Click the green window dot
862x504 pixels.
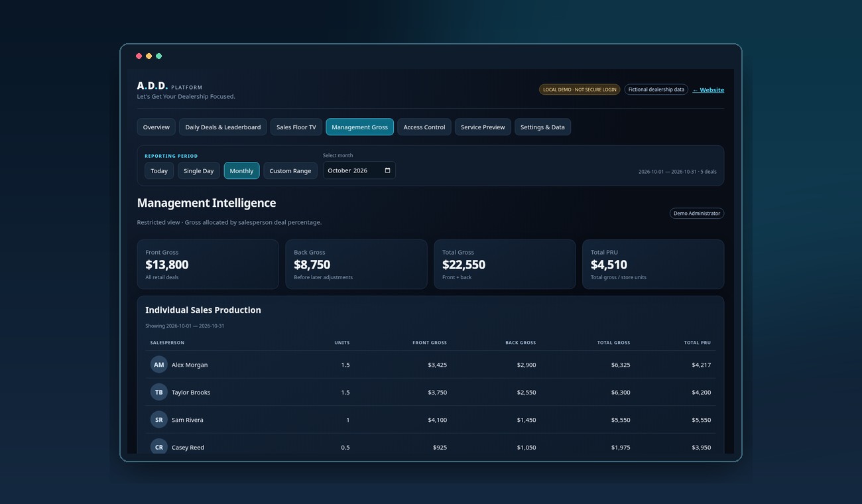[158, 56]
